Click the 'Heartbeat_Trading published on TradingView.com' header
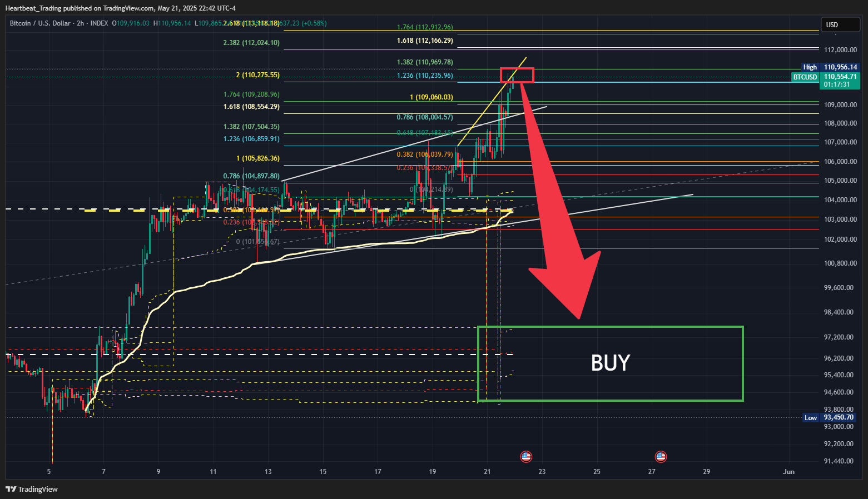The image size is (868, 499). tap(80, 8)
